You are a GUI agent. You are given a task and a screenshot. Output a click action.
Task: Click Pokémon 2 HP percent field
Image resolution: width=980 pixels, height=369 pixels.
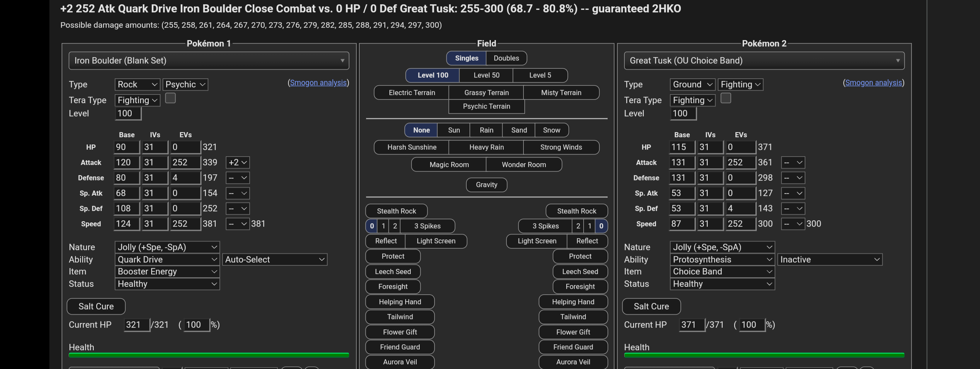pos(752,325)
